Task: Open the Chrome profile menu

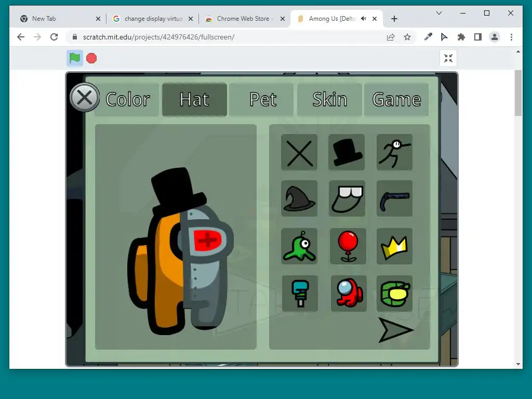Action: point(495,37)
